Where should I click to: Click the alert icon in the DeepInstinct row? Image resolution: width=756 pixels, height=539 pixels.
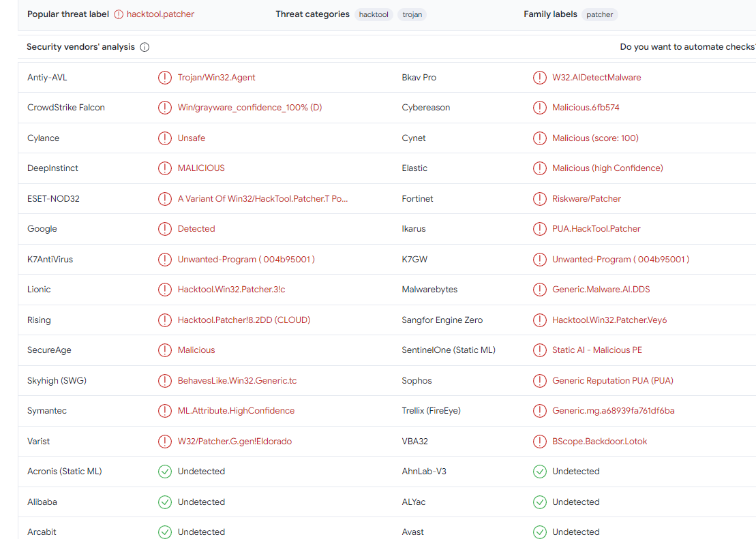pos(165,168)
